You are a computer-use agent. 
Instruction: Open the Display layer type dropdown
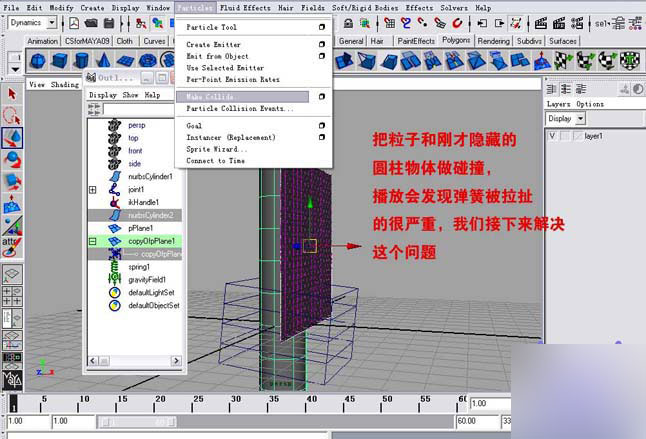coord(580,119)
